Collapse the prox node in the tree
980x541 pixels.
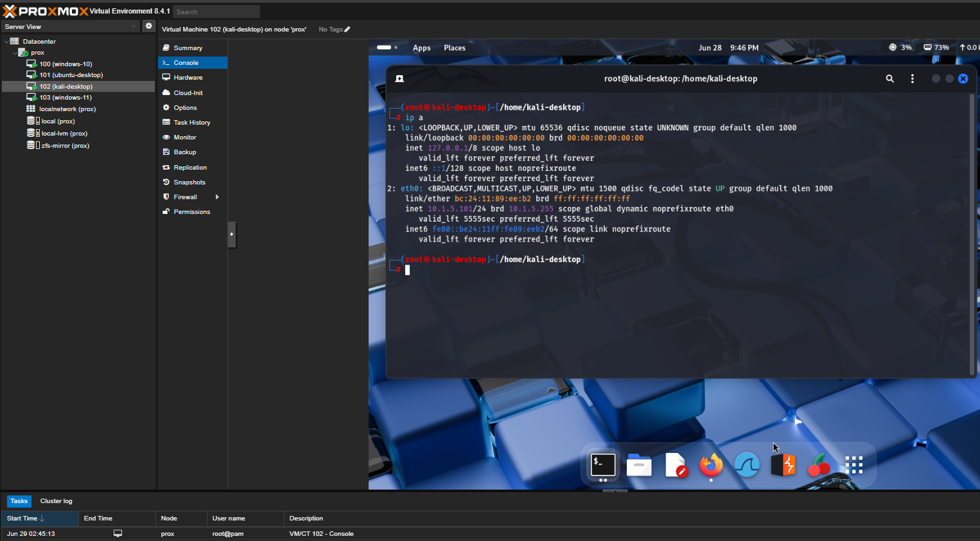pyautogui.click(x=14, y=52)
